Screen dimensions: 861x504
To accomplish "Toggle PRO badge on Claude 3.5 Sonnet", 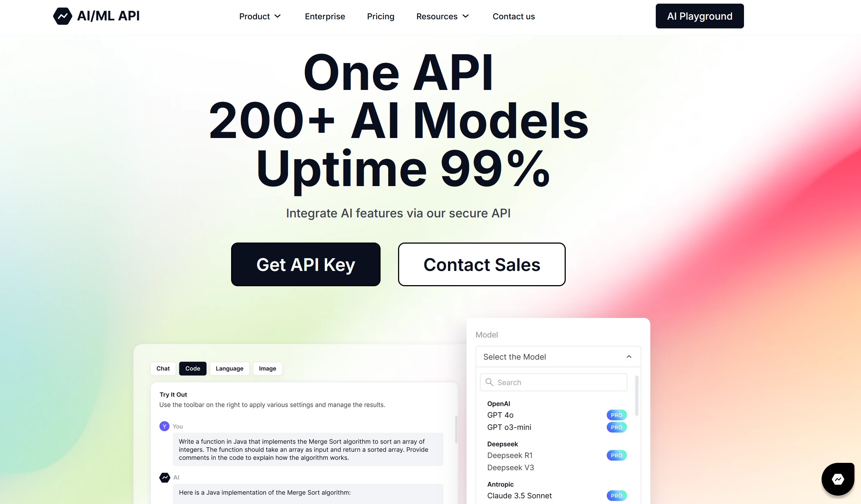I will pos(617,496).
